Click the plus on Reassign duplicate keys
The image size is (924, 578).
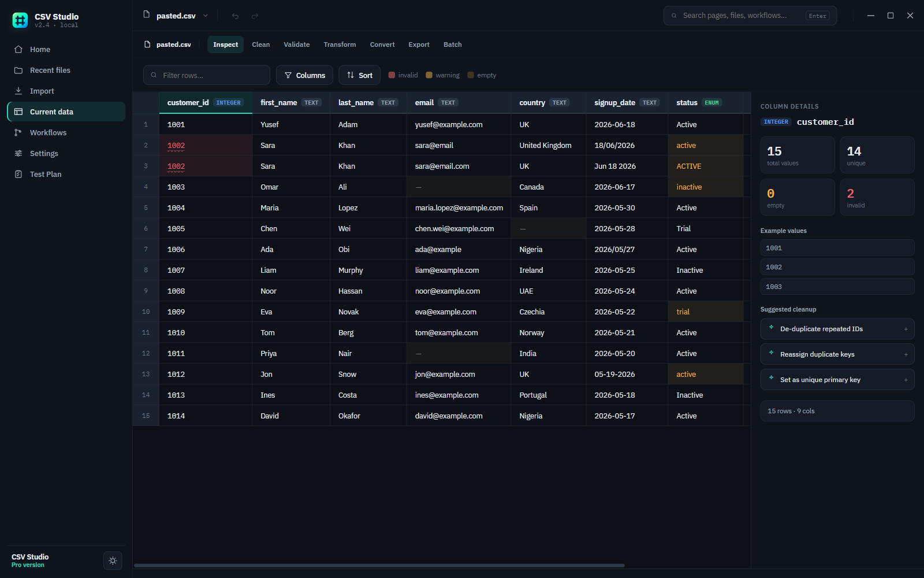click(x=906, y=354)
